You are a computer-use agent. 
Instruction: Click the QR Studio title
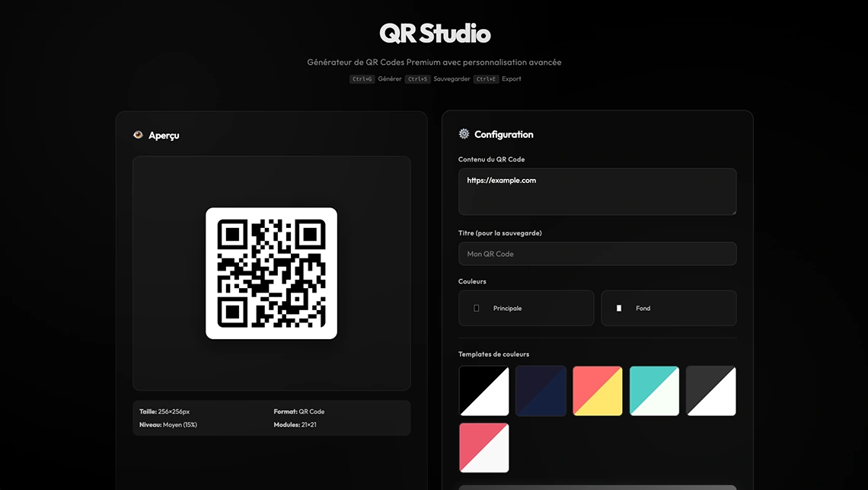(x=435, y=34)
